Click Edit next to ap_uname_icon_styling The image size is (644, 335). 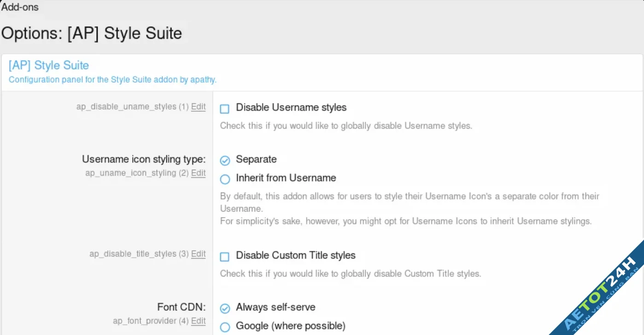click(198, 173)
